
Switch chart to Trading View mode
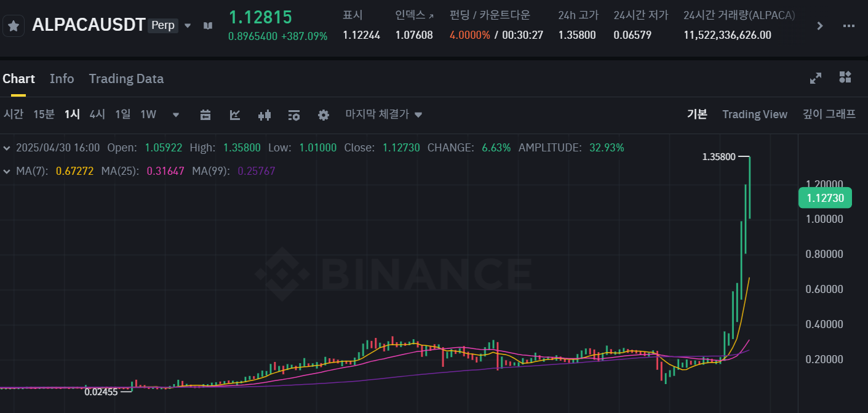click(x=754, y=114)
